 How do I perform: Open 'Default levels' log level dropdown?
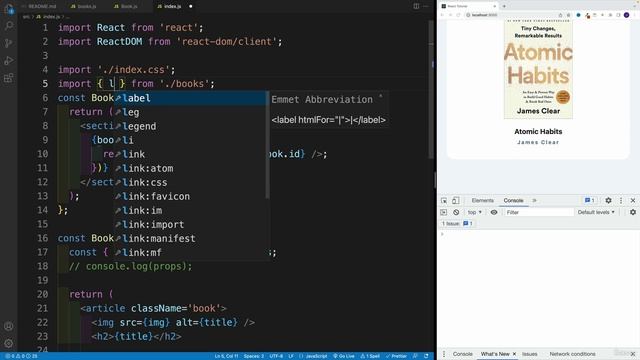596,212
